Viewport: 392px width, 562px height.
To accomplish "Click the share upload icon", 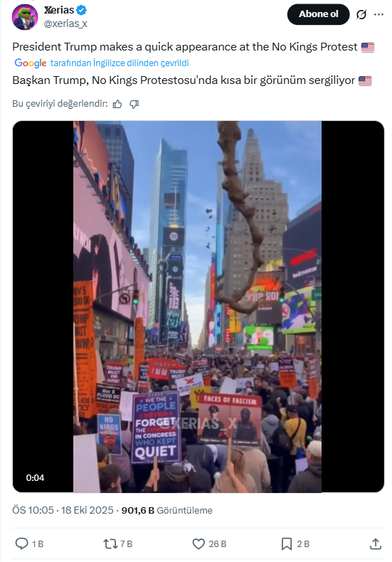I will [x=375, y=544].
